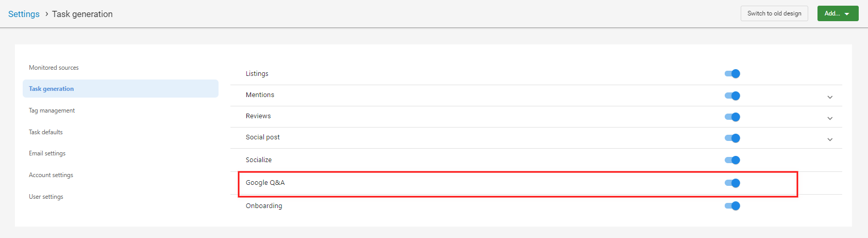Open User settings section
Image resolution: width=868 pixels, height=238 pixels.
(x=46, y=197)
